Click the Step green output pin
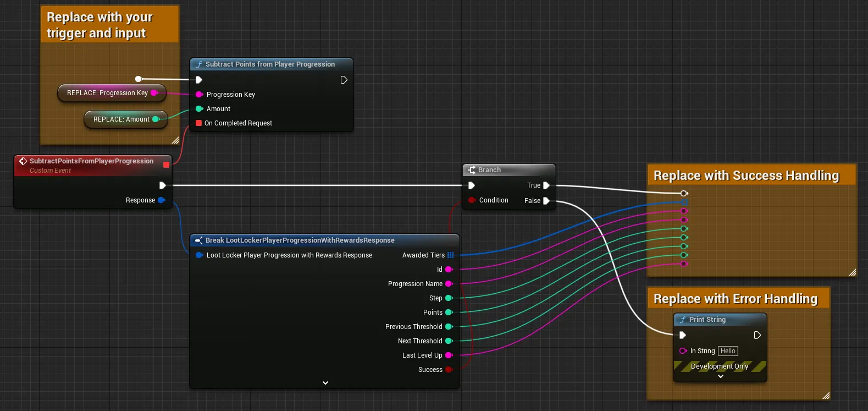868x411 pixels. point(449,298)
